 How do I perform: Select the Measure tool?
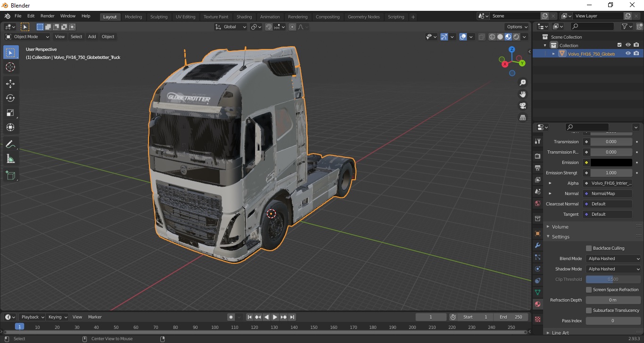(10, 159)
